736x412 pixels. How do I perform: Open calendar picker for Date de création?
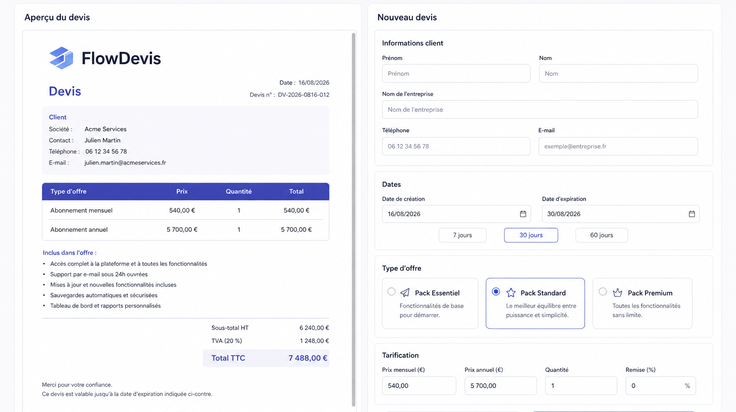523,214
